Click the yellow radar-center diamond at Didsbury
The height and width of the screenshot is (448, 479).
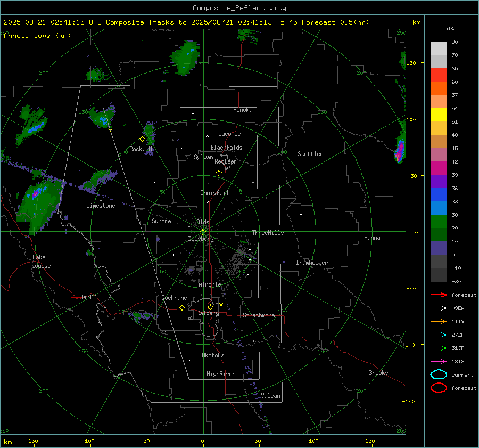tap(203, 232)
